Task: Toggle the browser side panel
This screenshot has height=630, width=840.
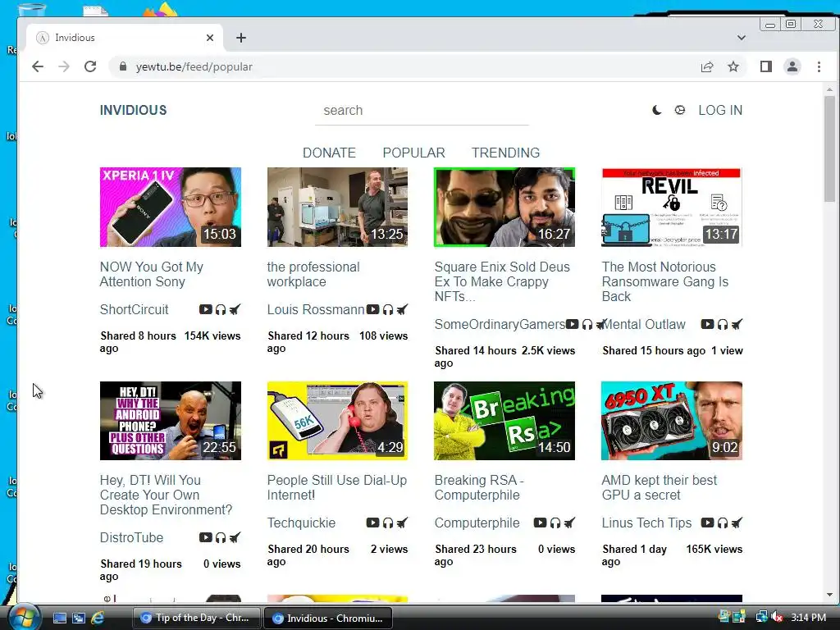Action: [x=766, y=66]
